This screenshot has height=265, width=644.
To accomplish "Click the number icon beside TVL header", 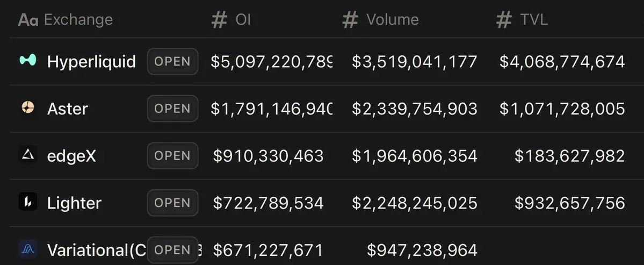I will (x=504, y=20).
